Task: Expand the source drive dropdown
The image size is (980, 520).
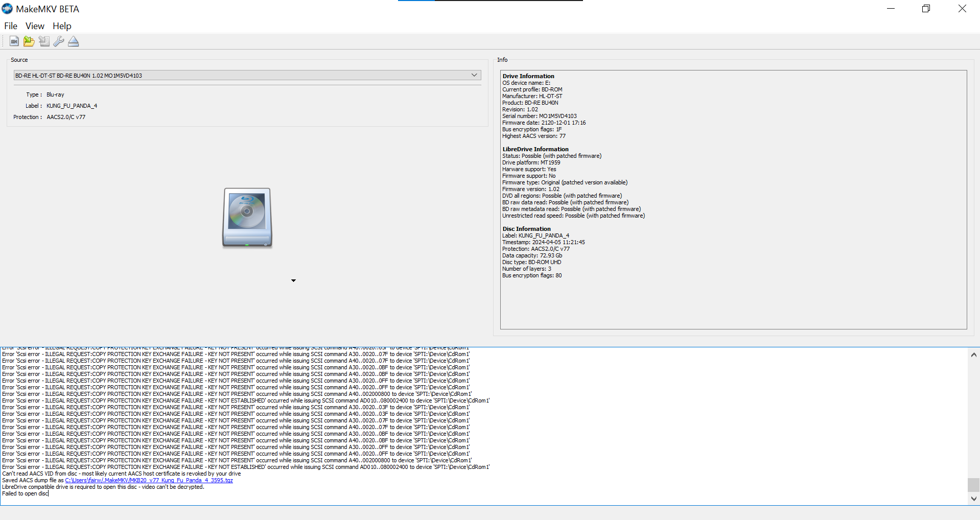Action: coord(474,75)
